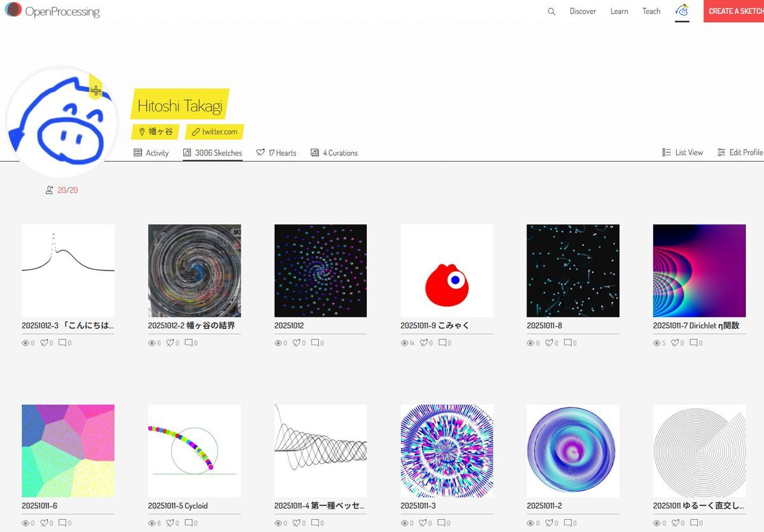Open the search magnifier icon
The image size is (764, 532).
tap(551, 11)
